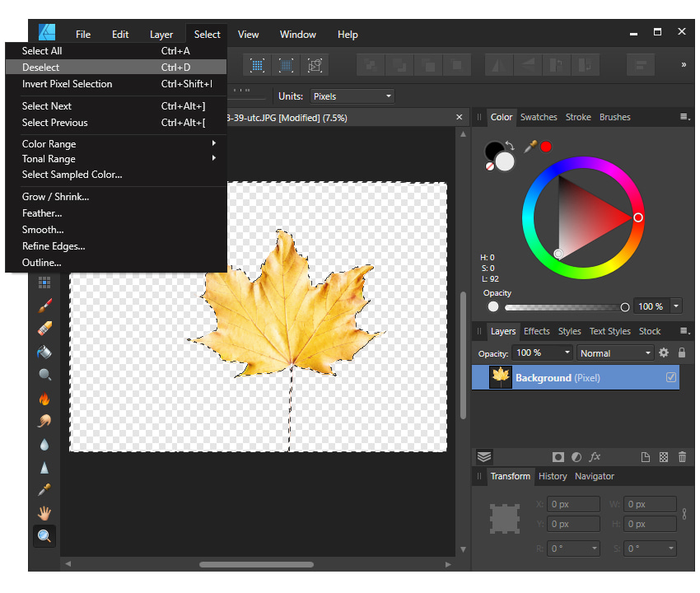Switch to the Swatches tab
The height and width of the screenshot is (593, 700).
pyautogui.click(x=539, y=117)
